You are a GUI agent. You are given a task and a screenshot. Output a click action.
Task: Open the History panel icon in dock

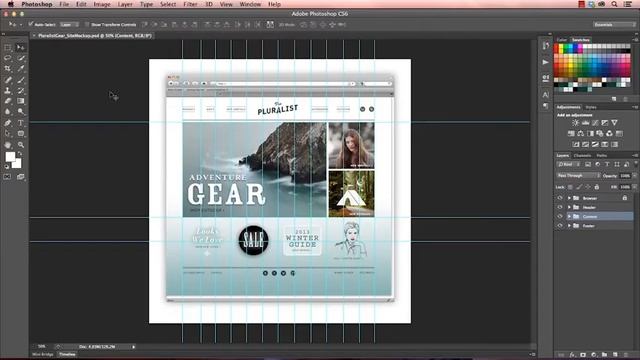546,46
